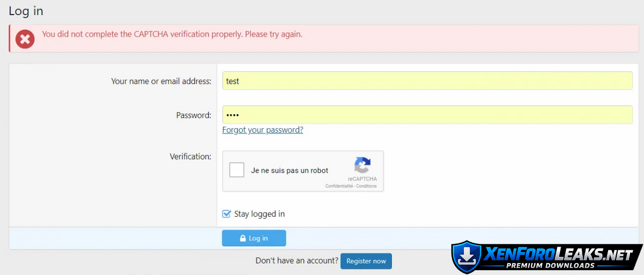Screen dimensions: 644x275
Task: Click the lock icon on Log in button
Action: (243, 239)
